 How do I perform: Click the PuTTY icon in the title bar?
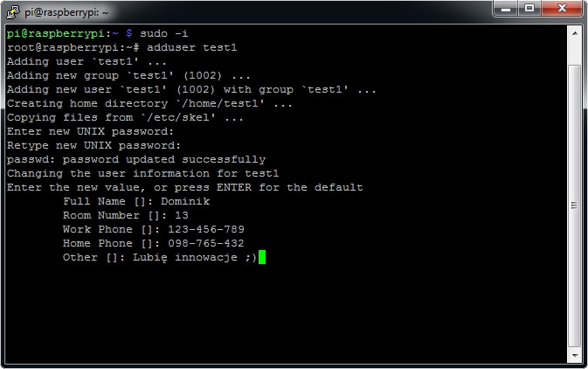(x=13, y=10)
